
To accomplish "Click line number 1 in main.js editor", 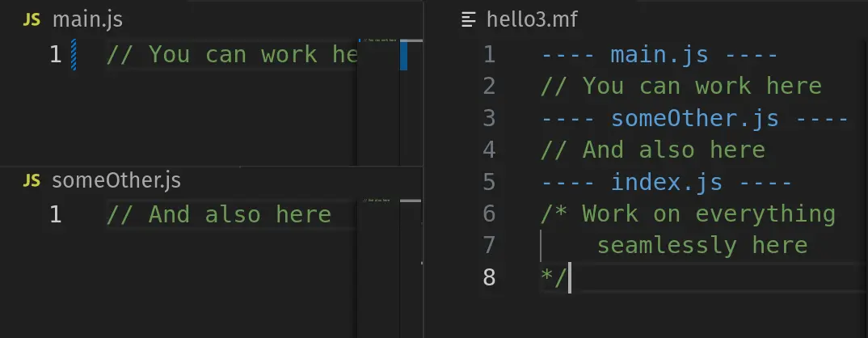I will [55, 54].
